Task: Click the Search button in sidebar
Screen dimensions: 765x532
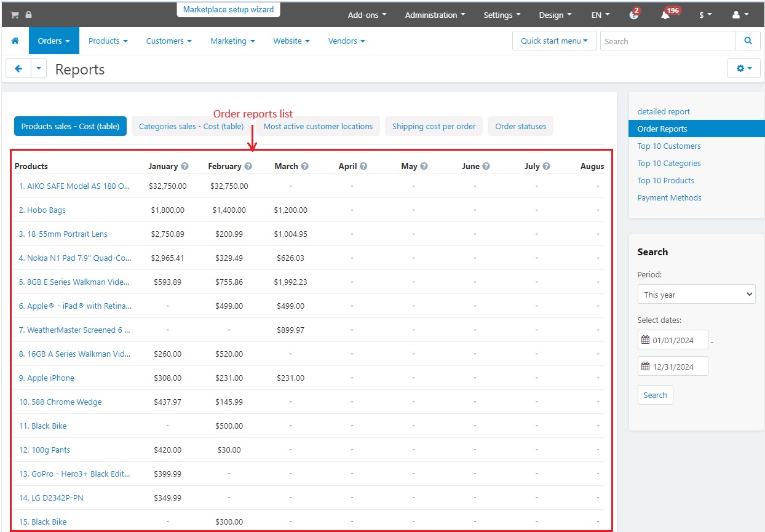Action: click(655, 395)
